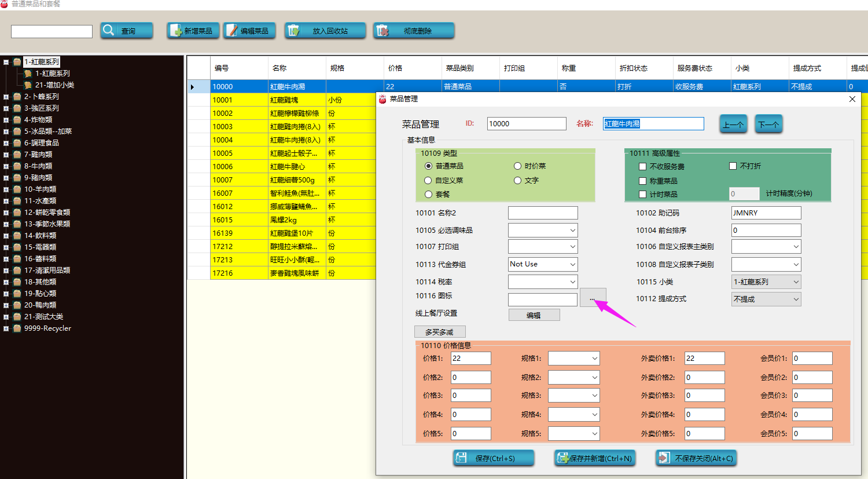Click the 放入回收站 recycle bin button
The width and height of the screenshot is (868, 479).
[x=325, y=31]
